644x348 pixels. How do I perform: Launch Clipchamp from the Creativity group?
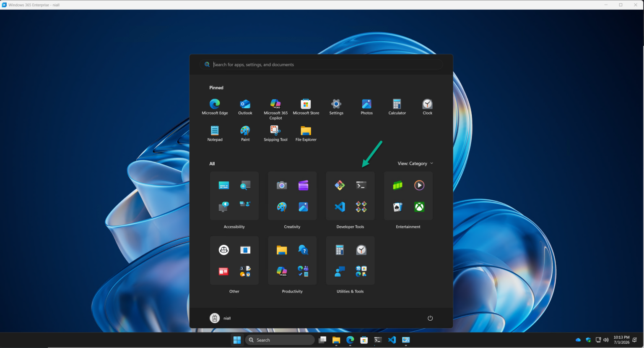coord(303,185)
